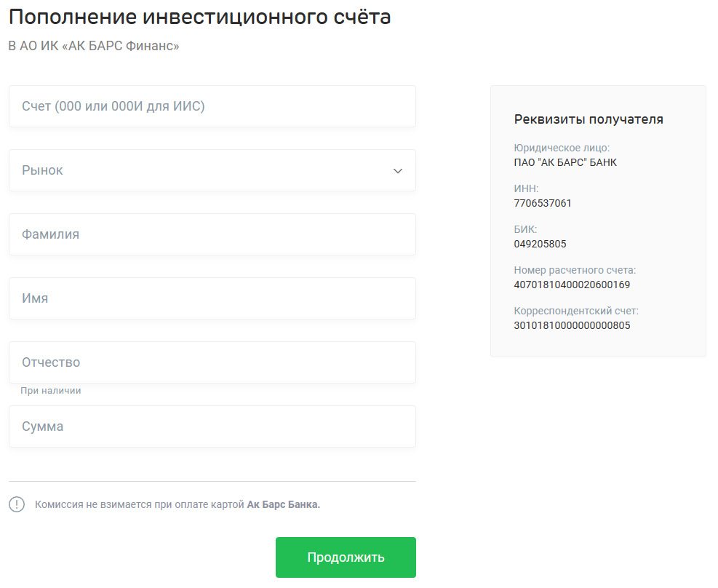Activate the Отчество input field
The image size is (718, 588).
click(x=212, y=362)
